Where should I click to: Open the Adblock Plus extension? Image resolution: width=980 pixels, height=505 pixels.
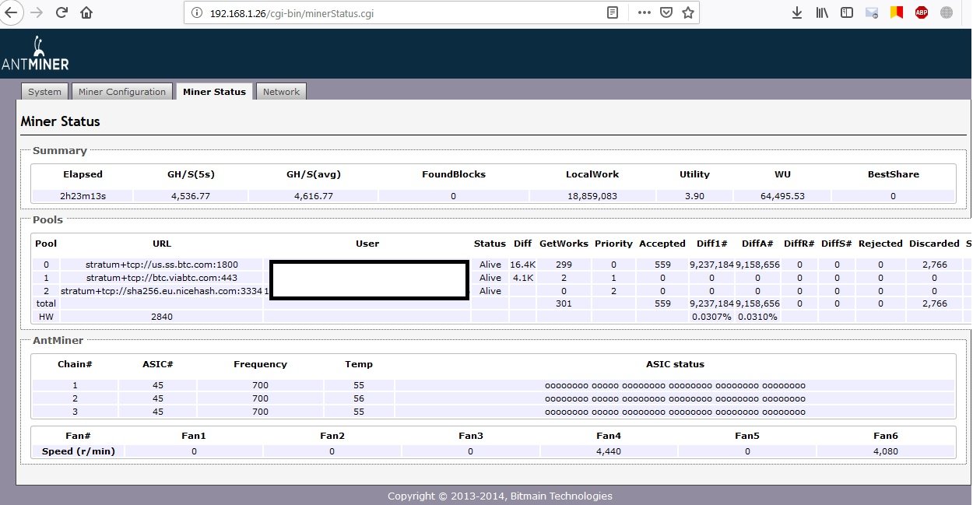click(922, 12)
